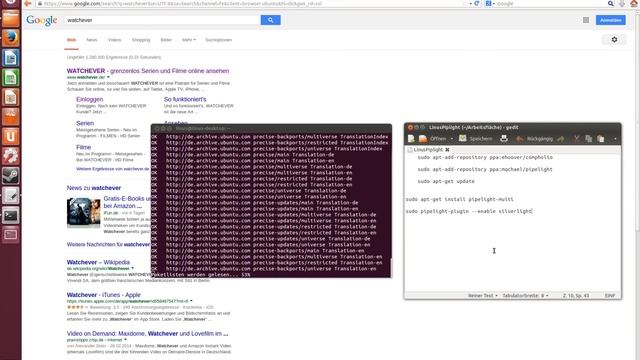The width and height of the screenshot is (640, 360).
Task: Switch to Videos search tab
Action: pyautogui.click(x=115, y=40)
